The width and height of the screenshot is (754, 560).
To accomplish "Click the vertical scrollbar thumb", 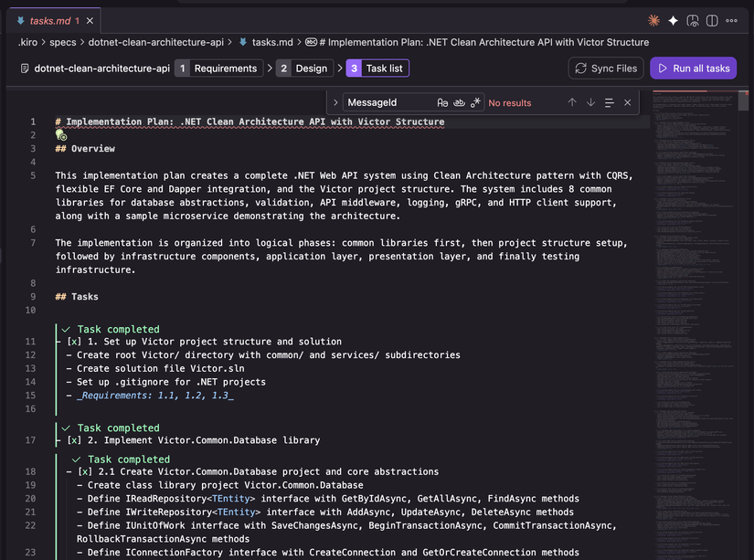I will [743, 100].
